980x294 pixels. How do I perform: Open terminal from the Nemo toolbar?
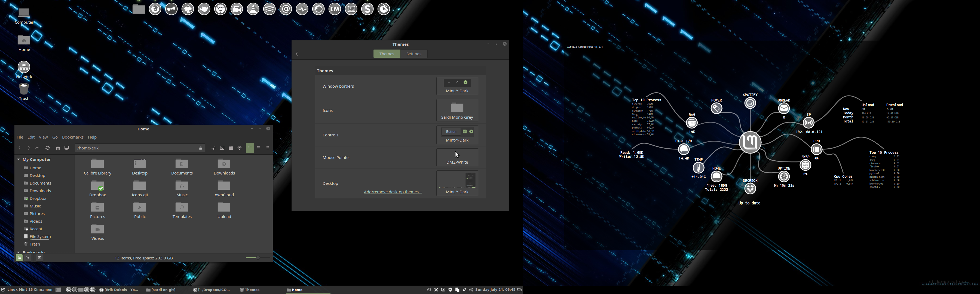[222, 148]
